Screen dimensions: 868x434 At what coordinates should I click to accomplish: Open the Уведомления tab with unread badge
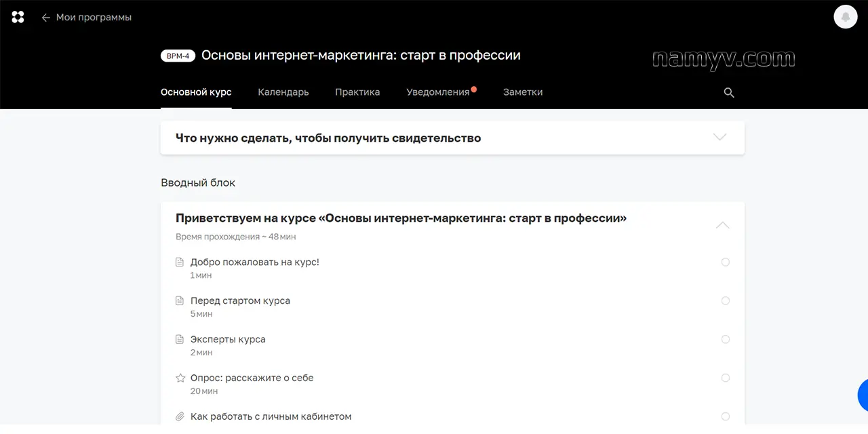[x=437, y=92]
